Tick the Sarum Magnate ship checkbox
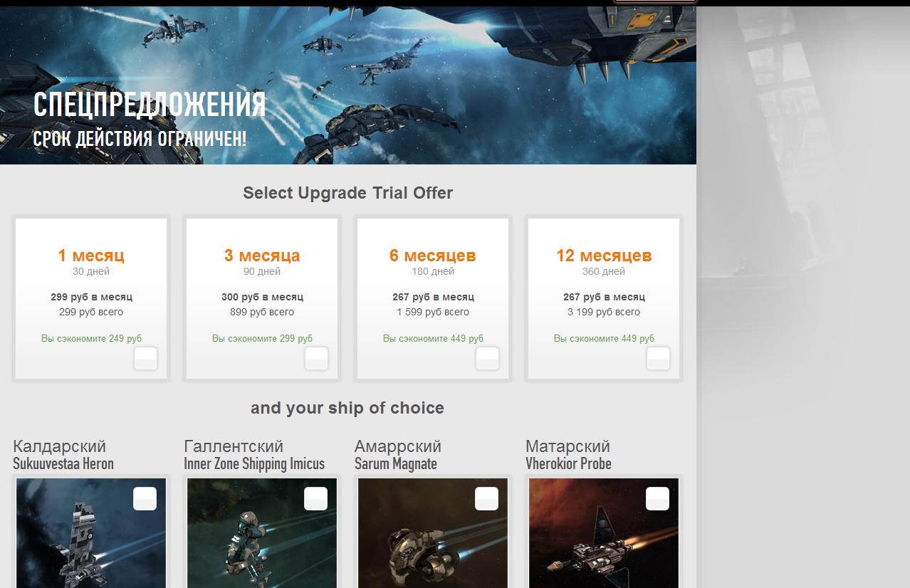Screen dimensions: 910x588 tap(486, 499)
